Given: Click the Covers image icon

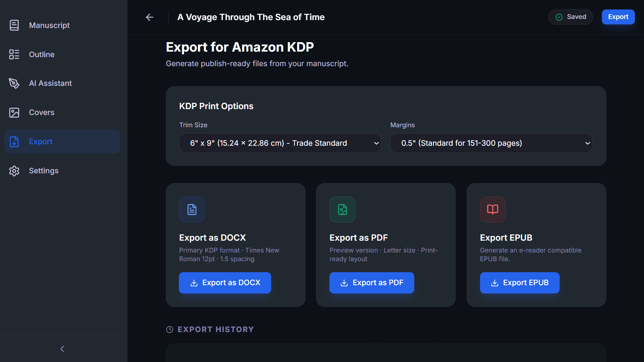Looking at the screenshot, I should [14, 113].
